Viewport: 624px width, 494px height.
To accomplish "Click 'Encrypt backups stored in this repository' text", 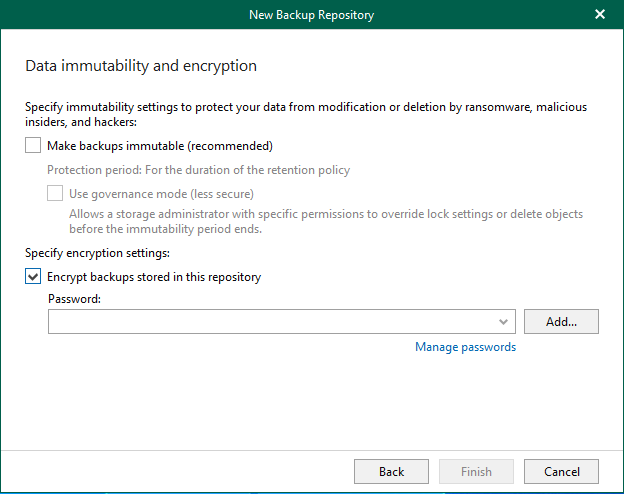I will (154, 277).
